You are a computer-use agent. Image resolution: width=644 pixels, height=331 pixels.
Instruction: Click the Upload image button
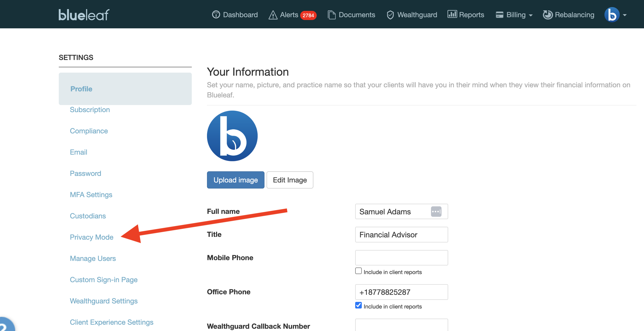tap(235, 180)
